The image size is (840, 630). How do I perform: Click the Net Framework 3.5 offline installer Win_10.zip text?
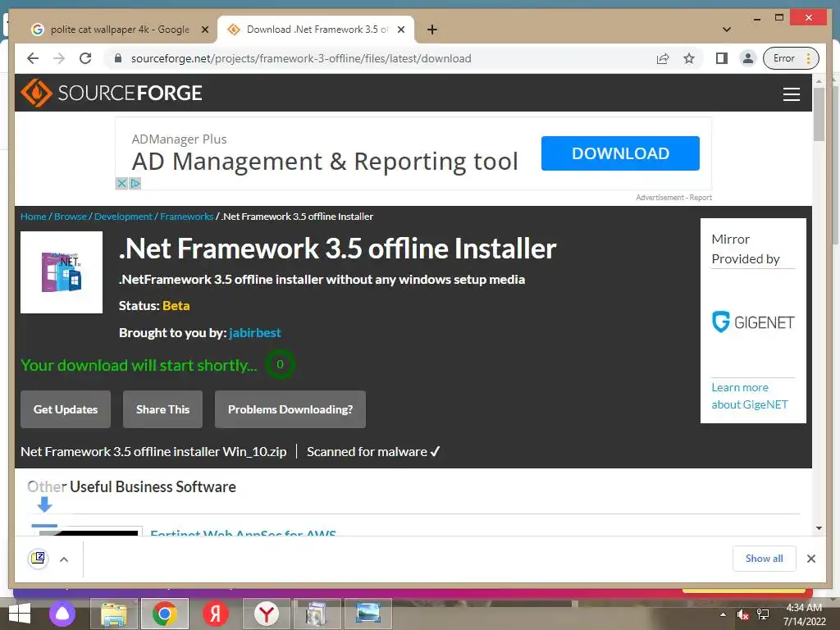click(x=153, y=452)
